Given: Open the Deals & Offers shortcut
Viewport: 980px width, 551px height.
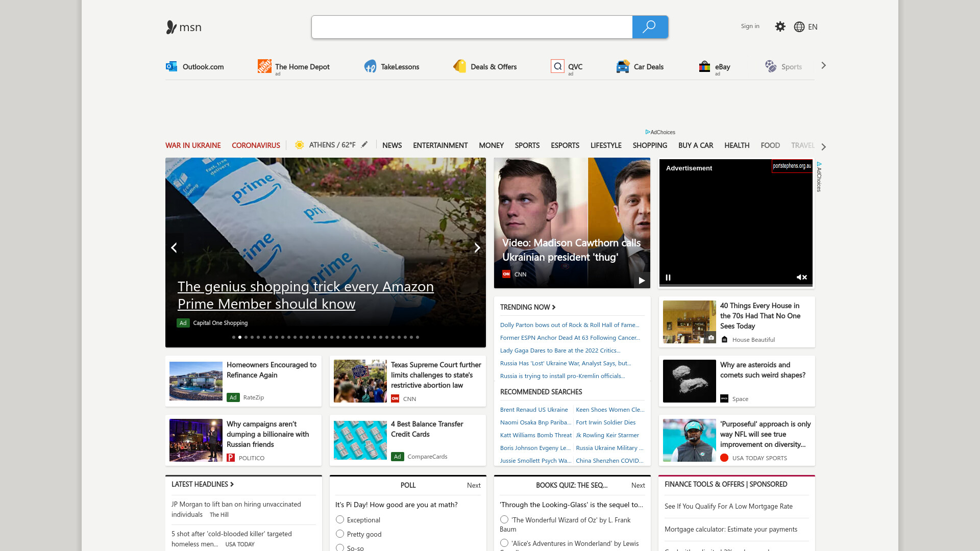Looking at the screenshot, I should coord(485,67).
